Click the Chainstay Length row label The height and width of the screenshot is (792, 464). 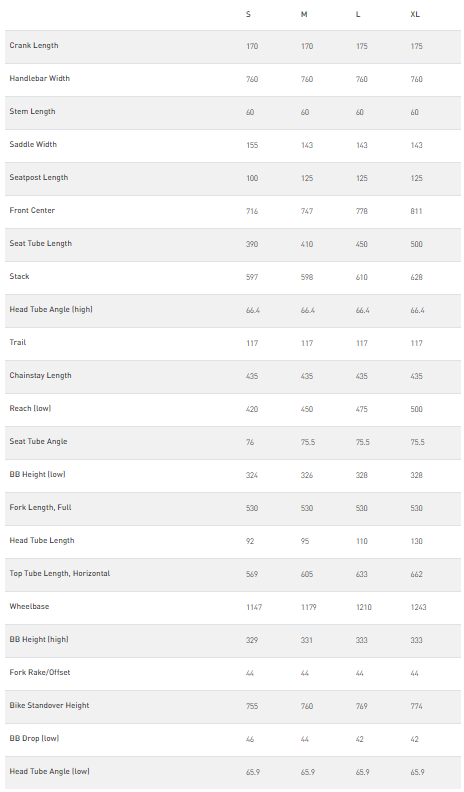(40, 375)
